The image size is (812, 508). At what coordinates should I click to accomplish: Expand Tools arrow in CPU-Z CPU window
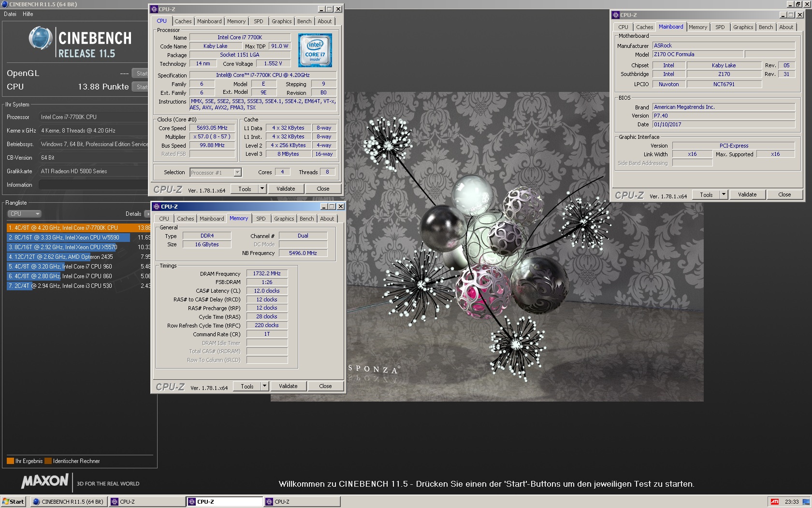click(x=262, y=189)
